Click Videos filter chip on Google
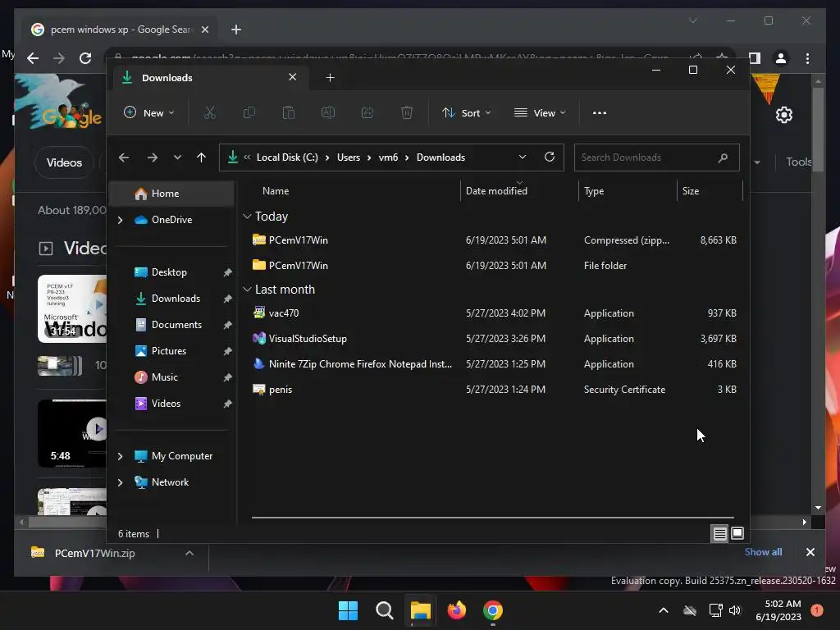The height and width of the screenshot is (630, 840). click(64, 162)
